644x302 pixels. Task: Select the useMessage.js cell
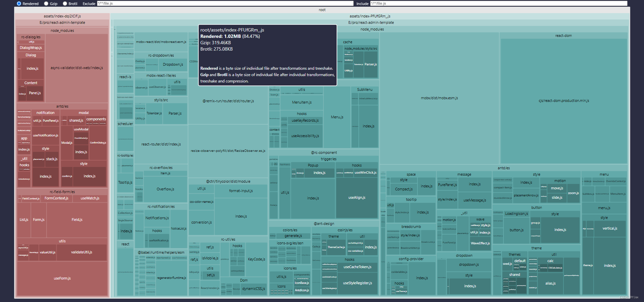tap(475, 200)
